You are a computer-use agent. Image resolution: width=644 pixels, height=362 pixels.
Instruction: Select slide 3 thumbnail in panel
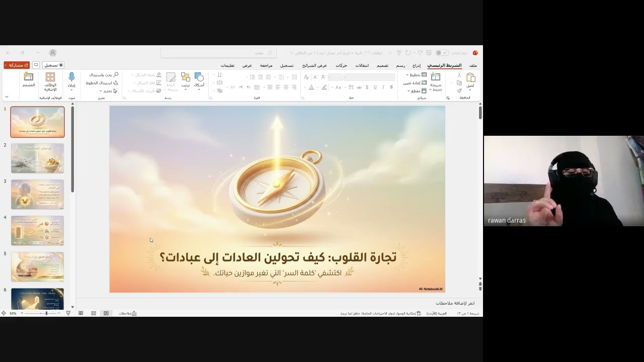click(37, 194)
